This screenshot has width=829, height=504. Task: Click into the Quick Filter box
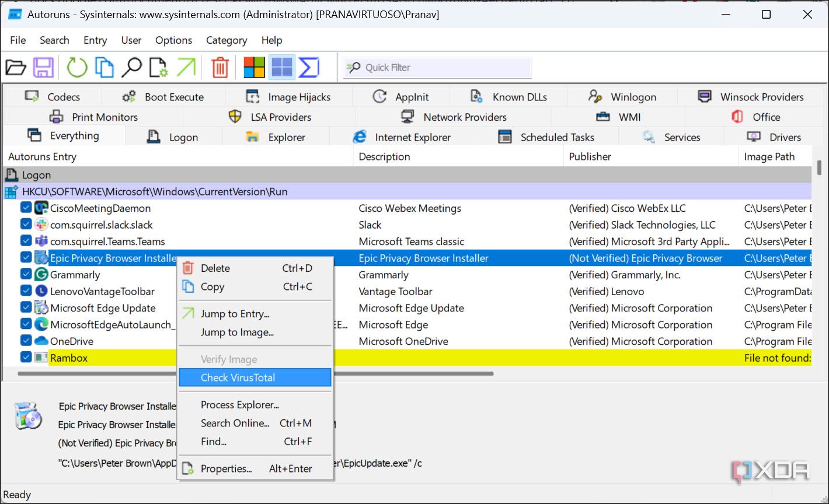[444, 68]
